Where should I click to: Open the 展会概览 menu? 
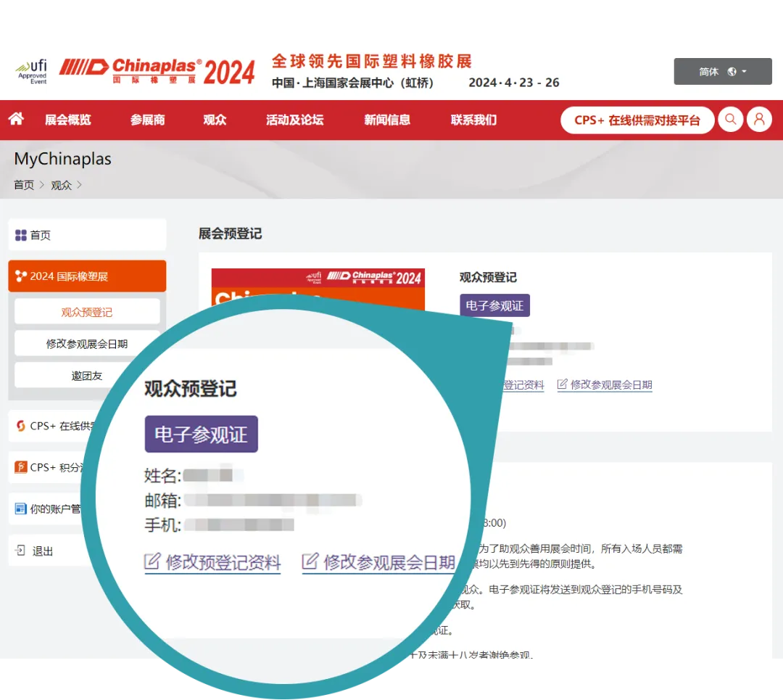68,120
